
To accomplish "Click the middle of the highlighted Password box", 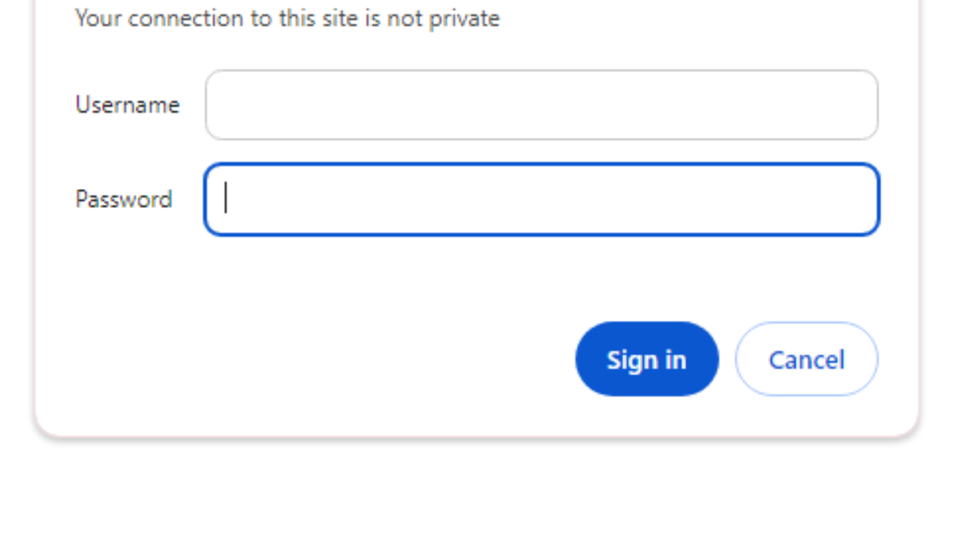I will point(542,199).
